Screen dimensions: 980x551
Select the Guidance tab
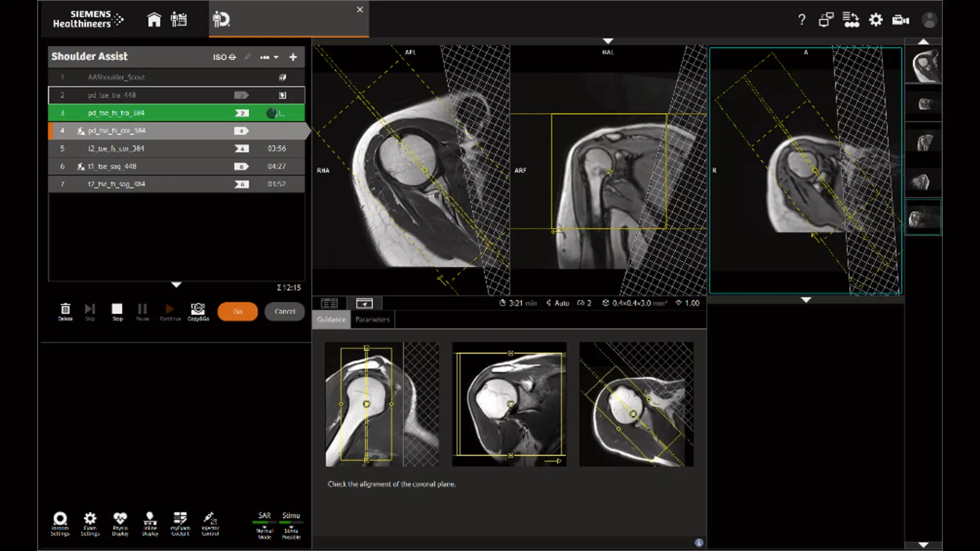(x=331, y=319)
